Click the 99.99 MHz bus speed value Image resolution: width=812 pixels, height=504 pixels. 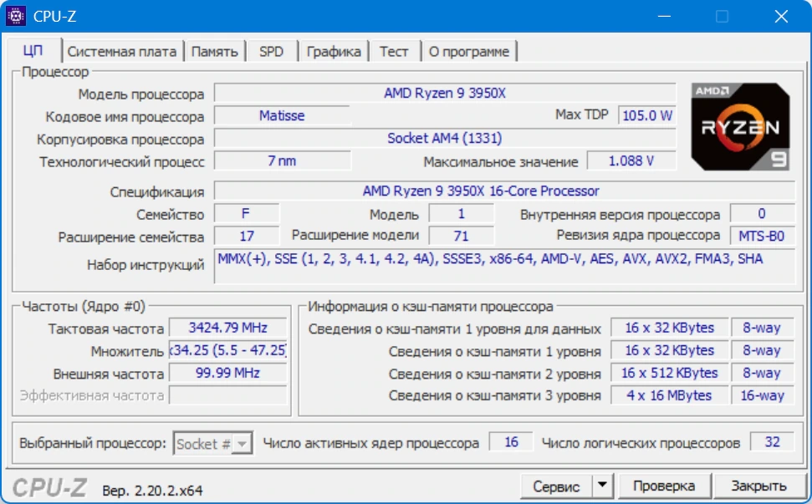(227, 373)
